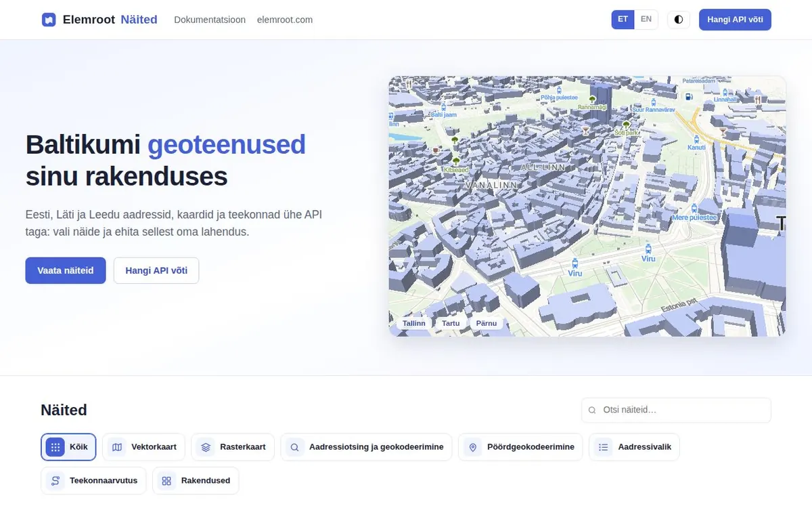Image resolution: width=812 pixels, height=508 pixels.
Task: Click the Estonia pst street label
Action: pos(678,303)
